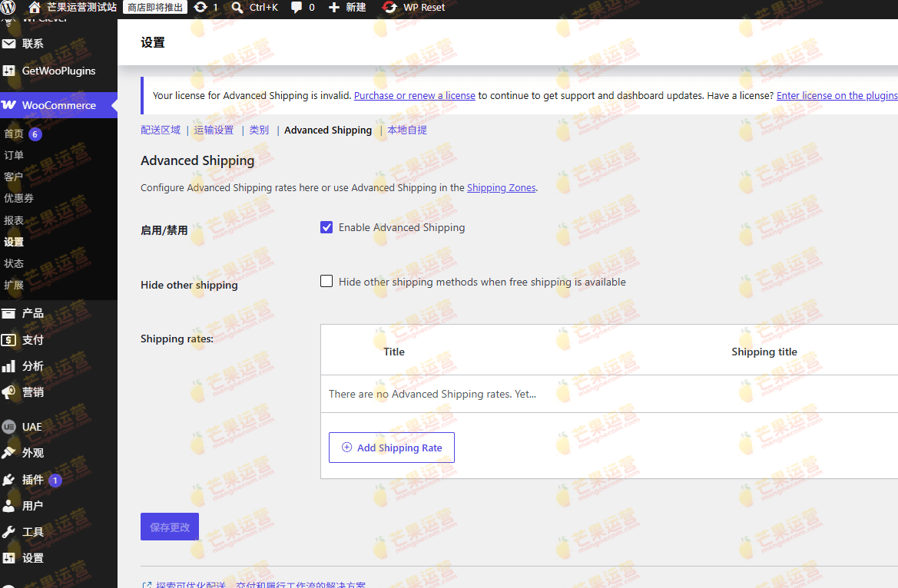Click the 产品 archive icon in sidebar
This screenshot has width=898, height=588.
pyautogui.click(x=8, y=313)
